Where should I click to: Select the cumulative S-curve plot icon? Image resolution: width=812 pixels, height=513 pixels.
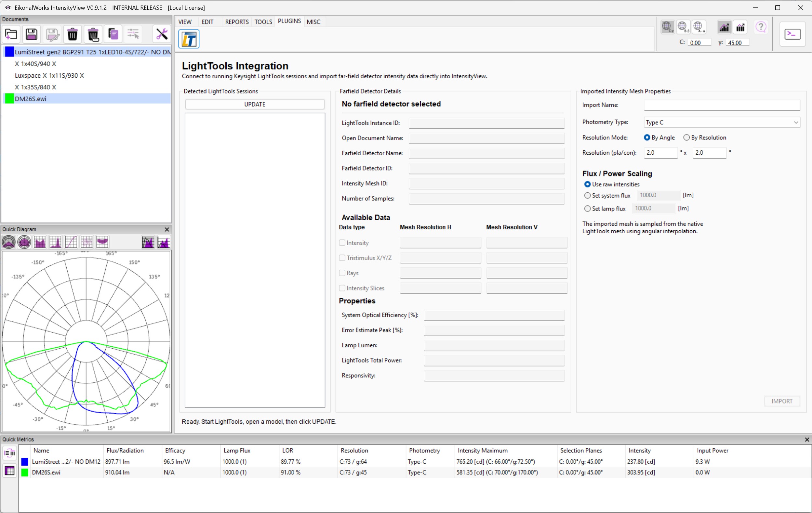pyautogui.click(x=71, y=242)
